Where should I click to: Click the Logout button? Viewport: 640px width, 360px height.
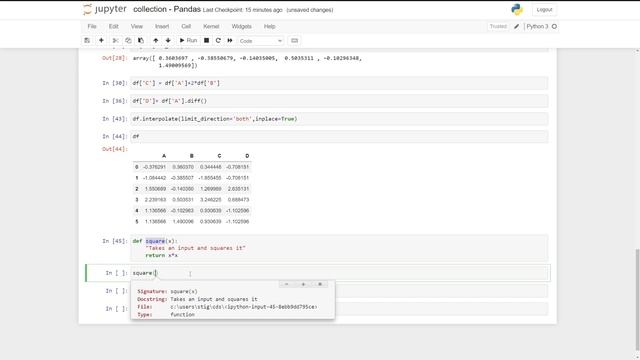(x=544, y=10)
